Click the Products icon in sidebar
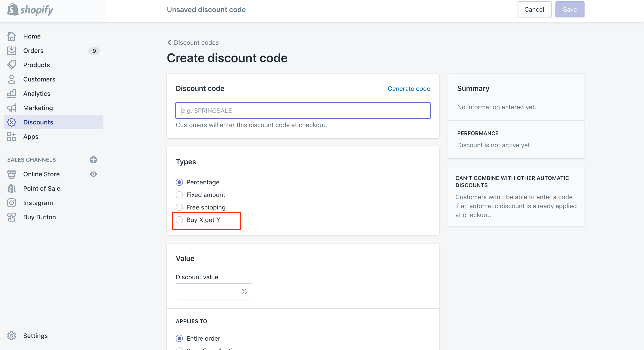Screen dimensions: 644x350 12,65
